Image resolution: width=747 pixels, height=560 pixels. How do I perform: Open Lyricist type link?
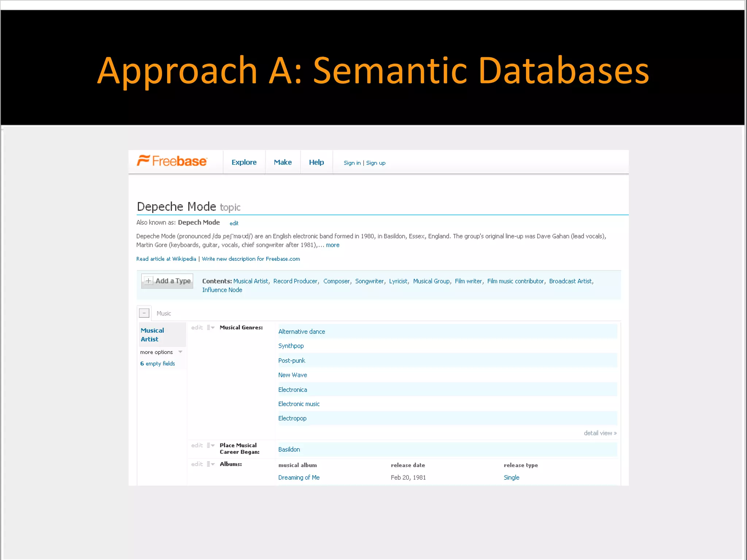coord(398,281)
